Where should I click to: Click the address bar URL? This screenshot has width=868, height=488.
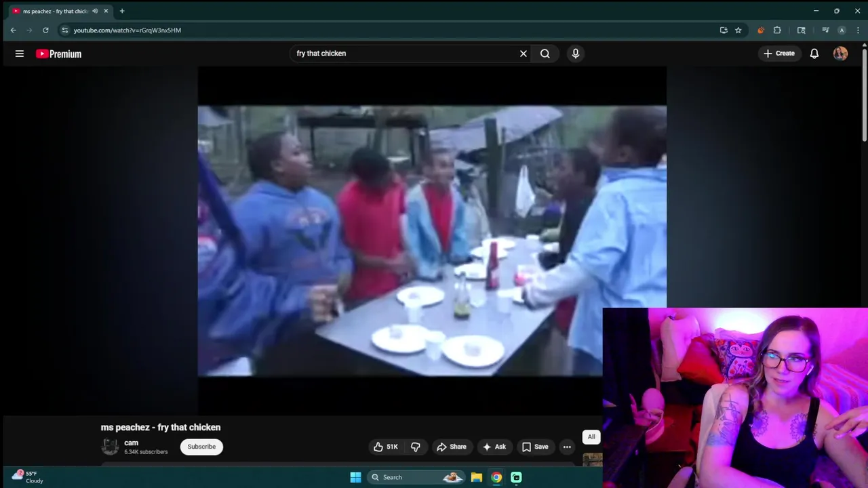pyautogui.click(x=127, y=30)
